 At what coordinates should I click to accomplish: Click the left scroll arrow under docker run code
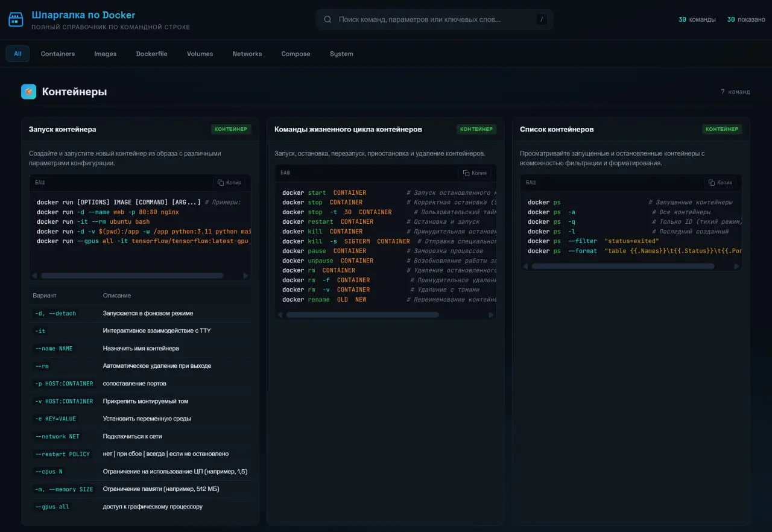pyautogui.click(x=34, y=276)
